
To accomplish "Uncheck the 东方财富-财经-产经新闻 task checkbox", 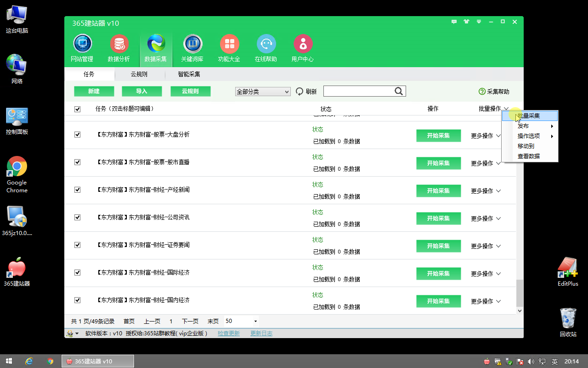I will click(77, 190).
